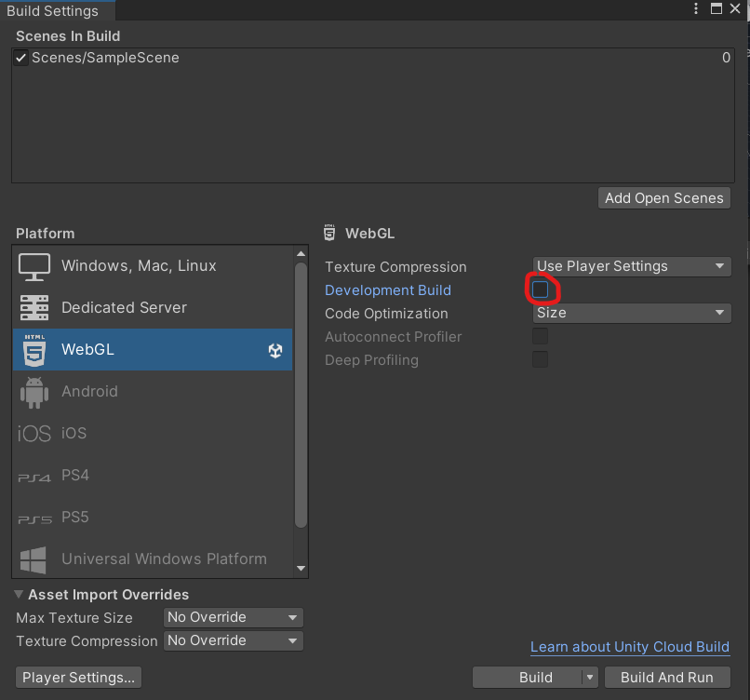Click the Deep Profiling label
Screen dimensions: 750x700
click(x=371, y=360)
